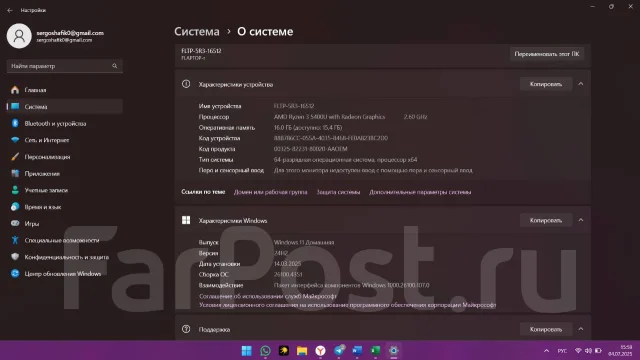Click the Процессор value AMD Ryzen text
This screenshot has height=360, width=640.
329,117
